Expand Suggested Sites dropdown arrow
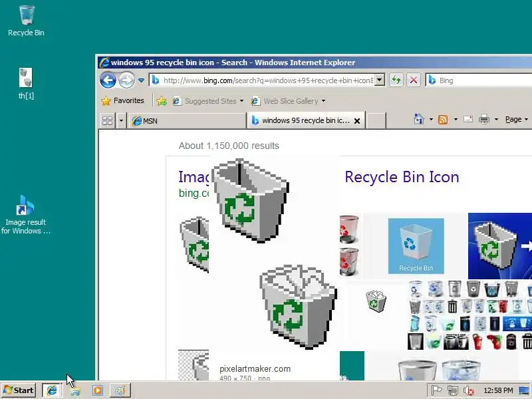This screenshot has width=532, height=399. point(241,101)
